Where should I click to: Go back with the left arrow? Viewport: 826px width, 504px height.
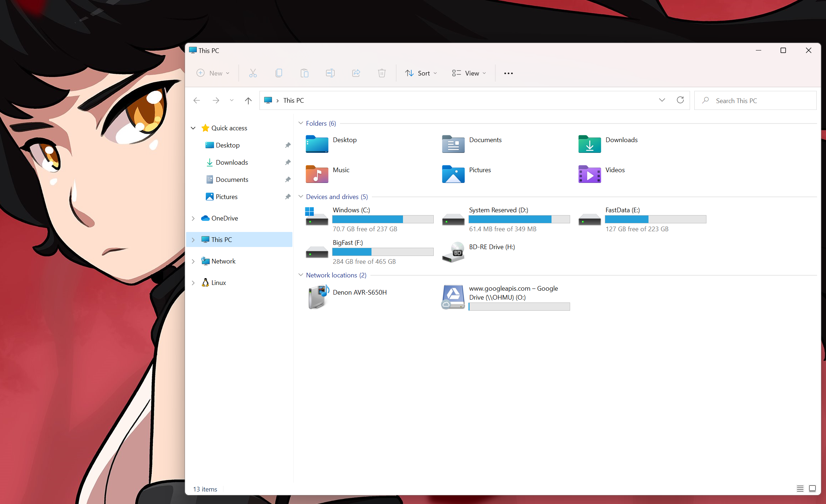coord(196,101)
